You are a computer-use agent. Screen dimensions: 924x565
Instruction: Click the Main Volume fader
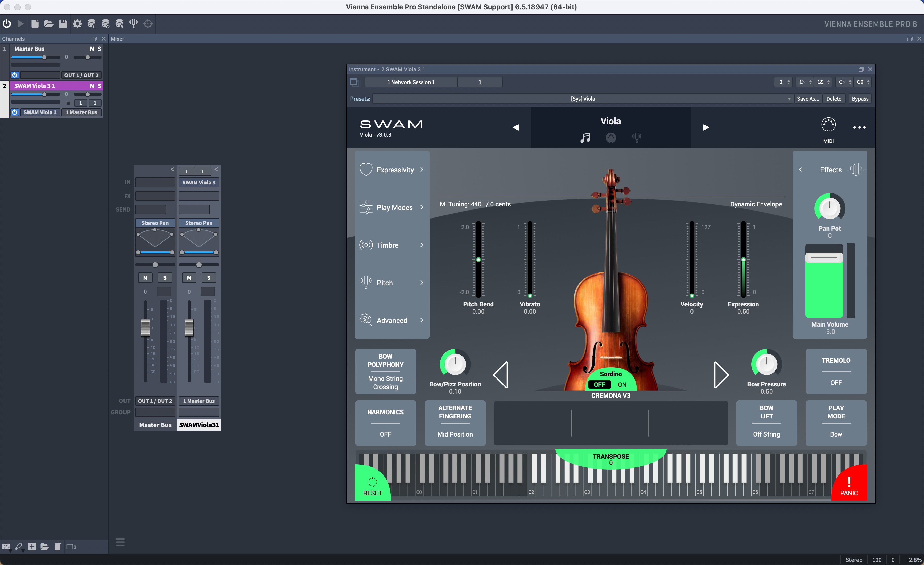tap(824, 258)
